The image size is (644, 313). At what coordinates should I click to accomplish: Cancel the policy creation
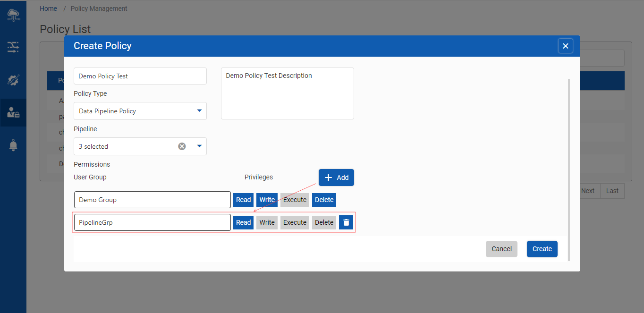coord(501,249)
